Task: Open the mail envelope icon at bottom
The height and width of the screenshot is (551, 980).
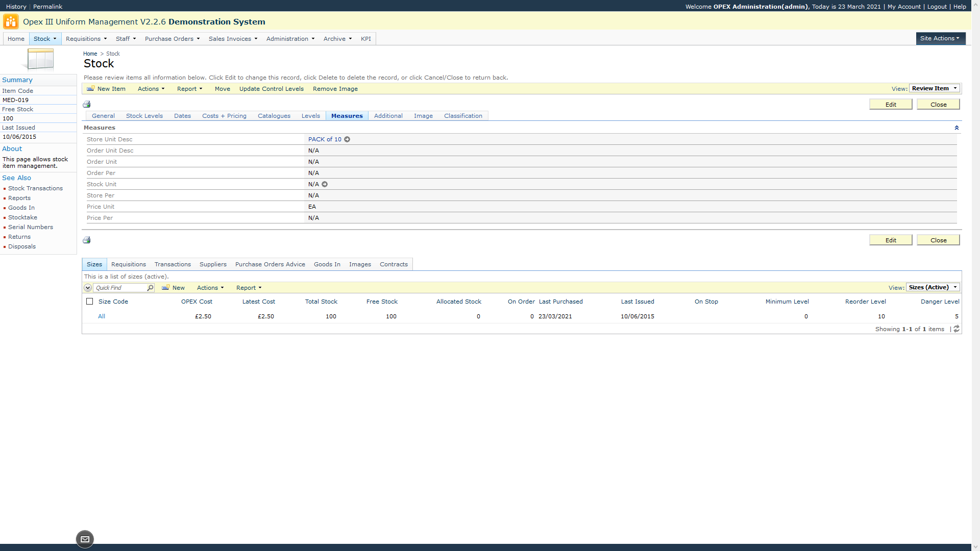Action: pyautogui.click(x=85, y=539)
